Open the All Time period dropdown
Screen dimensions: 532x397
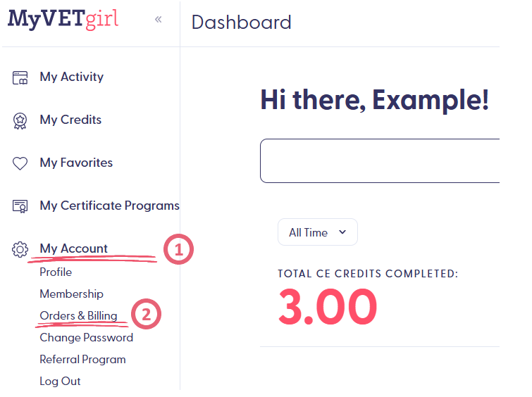[318, 232]
